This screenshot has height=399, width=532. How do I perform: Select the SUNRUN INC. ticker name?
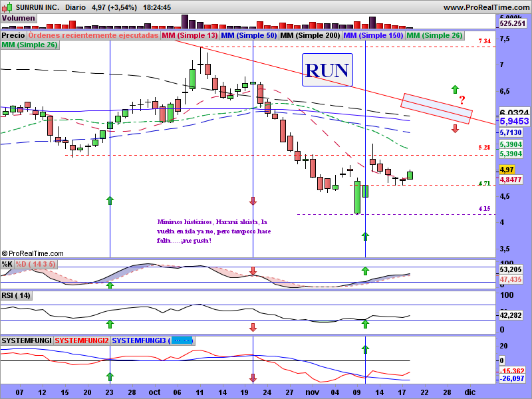37,7
